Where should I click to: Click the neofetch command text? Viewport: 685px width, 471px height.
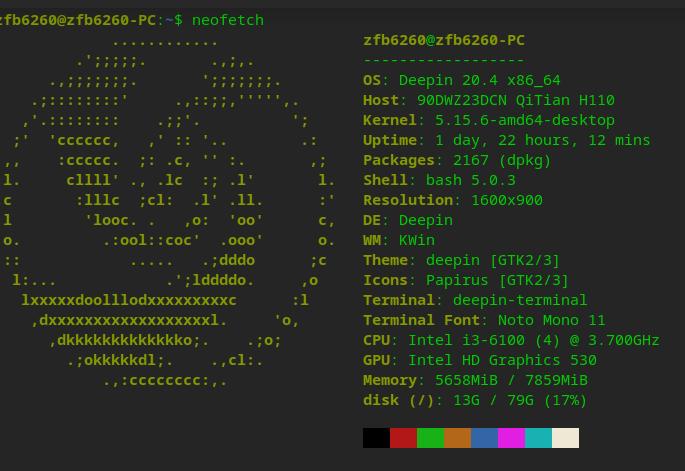coord(228,20)
